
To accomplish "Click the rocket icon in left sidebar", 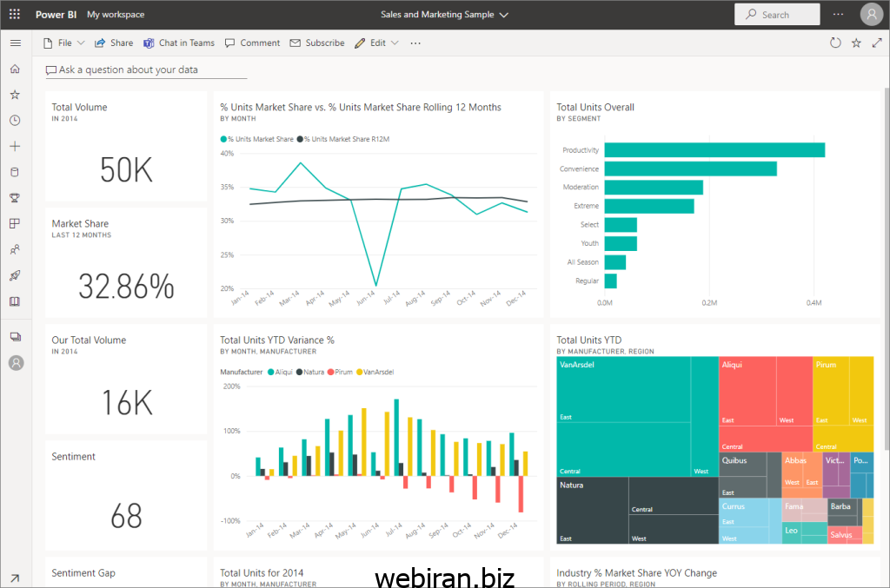I will click(x=15, y=276).
